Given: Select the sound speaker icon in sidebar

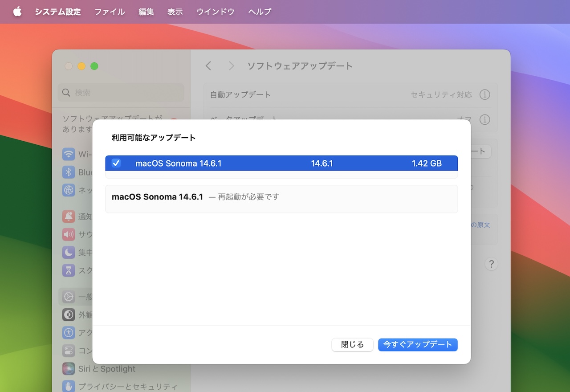Looking at the screenshot, I should tap(69, 234).
